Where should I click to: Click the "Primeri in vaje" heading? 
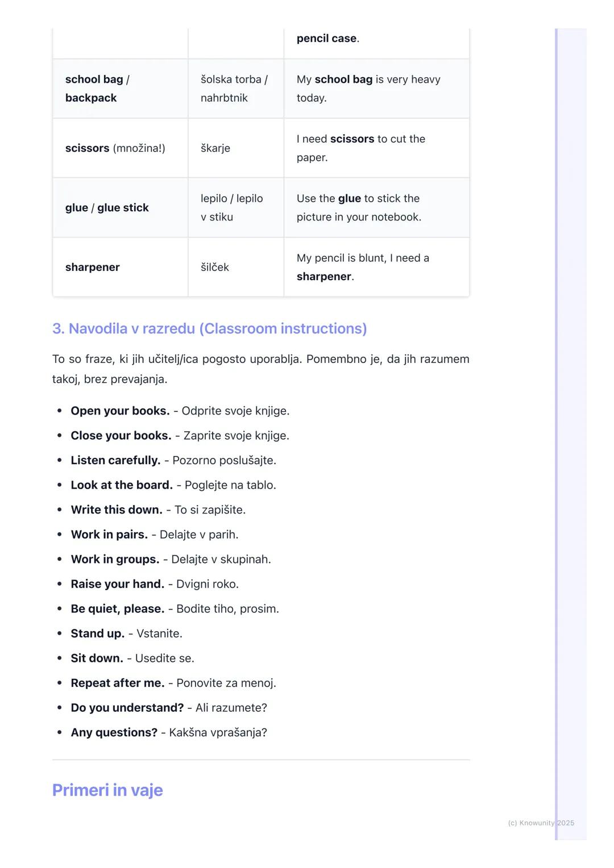[107, 790]
